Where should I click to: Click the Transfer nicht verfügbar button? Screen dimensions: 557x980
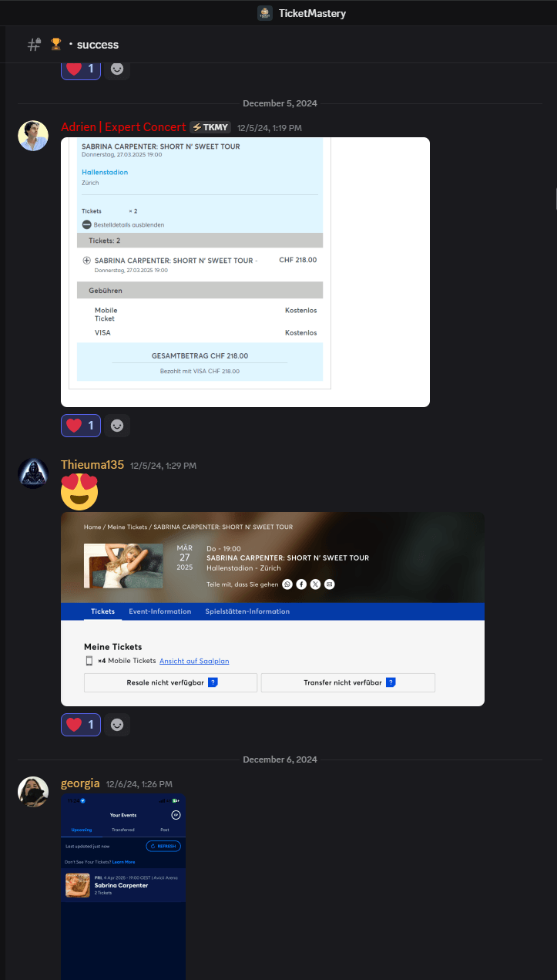coord(348,682)
